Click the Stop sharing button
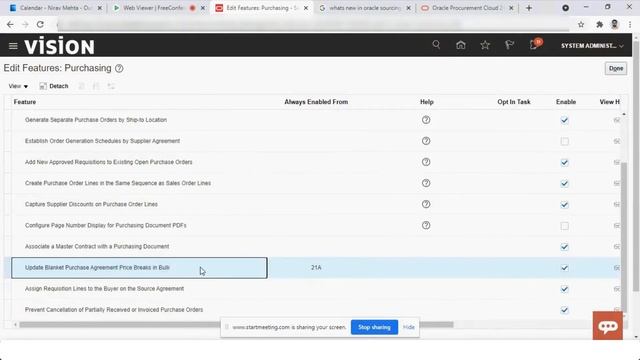Image resolution: width=640 pixels, height=360 pixels. click(x=374, y=327)
